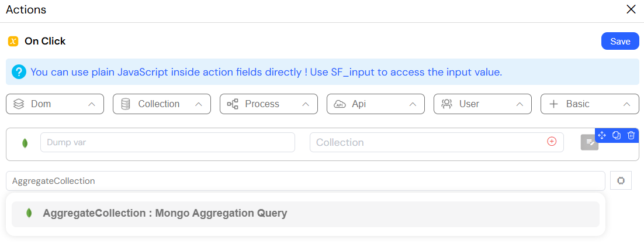The width and height of the screenshot is (644, 243).
Task: Click the Save button
Action: coord(620,41)
